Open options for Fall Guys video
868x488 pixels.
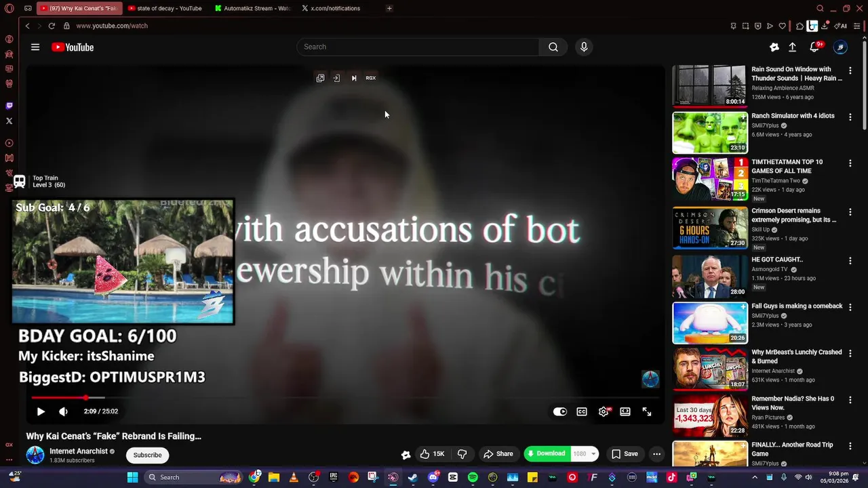(x=850, y=308)
